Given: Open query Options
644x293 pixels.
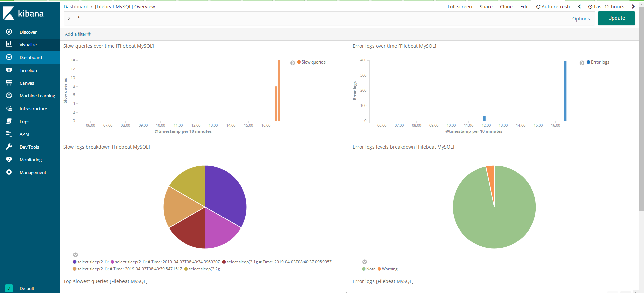Looking at the screenshot, I should tap(581, 19).
